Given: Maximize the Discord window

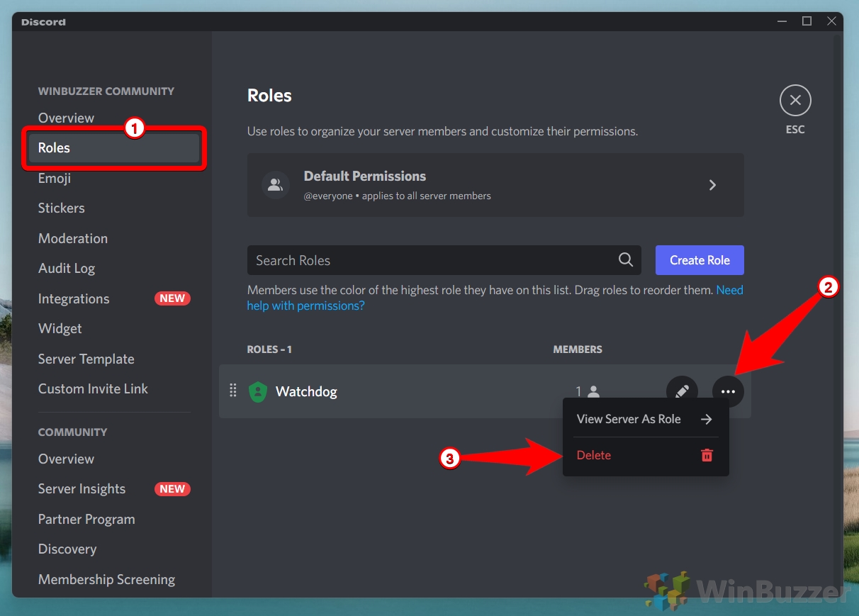Looking at the screenshot, I should 807,21.
